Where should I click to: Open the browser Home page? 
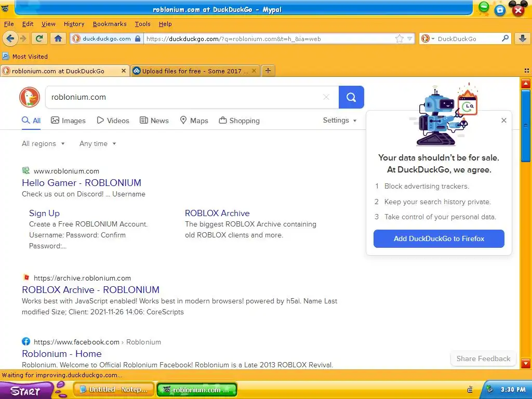tap(58, 38)
